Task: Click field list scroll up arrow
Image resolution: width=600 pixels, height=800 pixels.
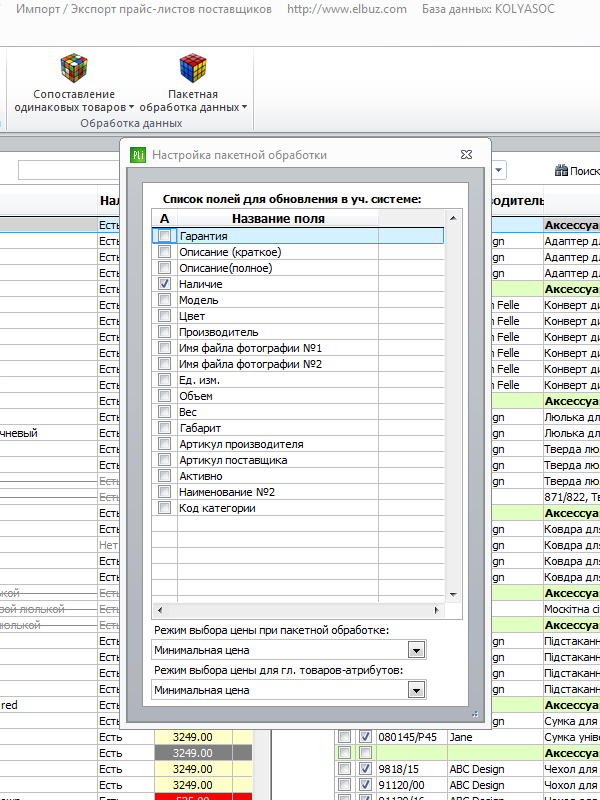Action: click(453, 218)
